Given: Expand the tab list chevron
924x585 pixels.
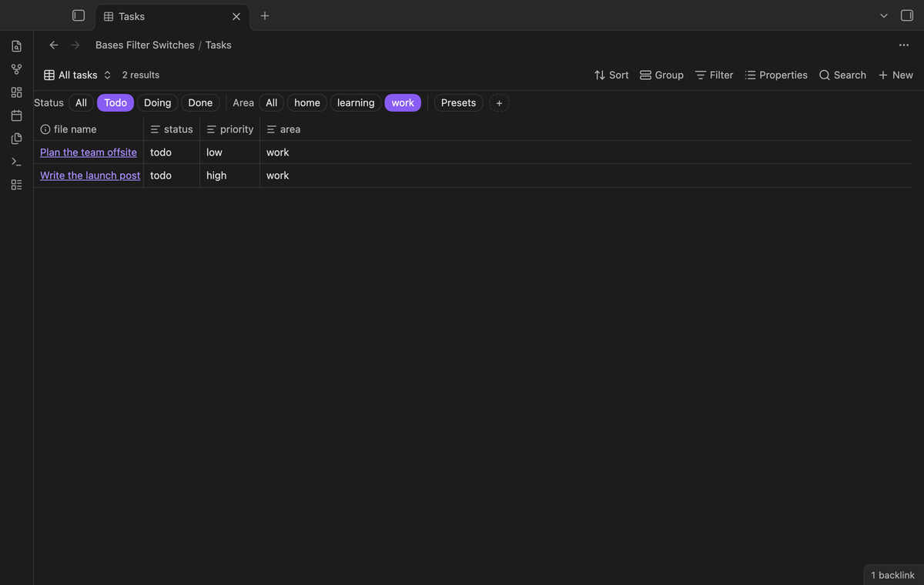Looking at the screenshot, I should (884, 15).
